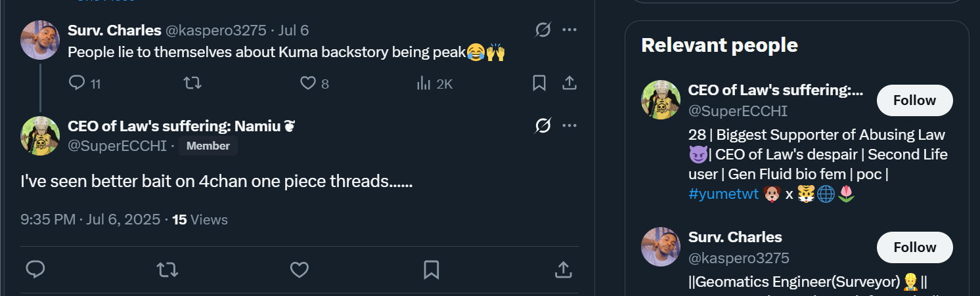Bookmark Surv. Charles's tweet

click(539, 83)
